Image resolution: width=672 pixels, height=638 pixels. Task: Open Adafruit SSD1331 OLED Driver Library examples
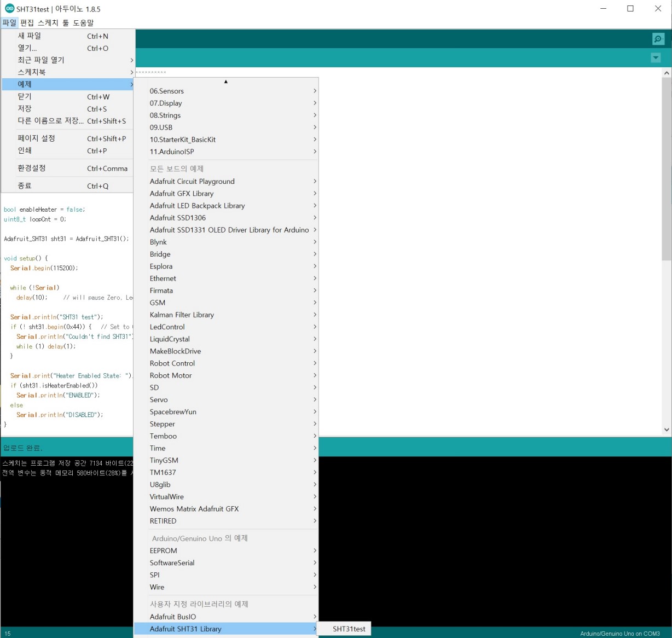(226, 230)
